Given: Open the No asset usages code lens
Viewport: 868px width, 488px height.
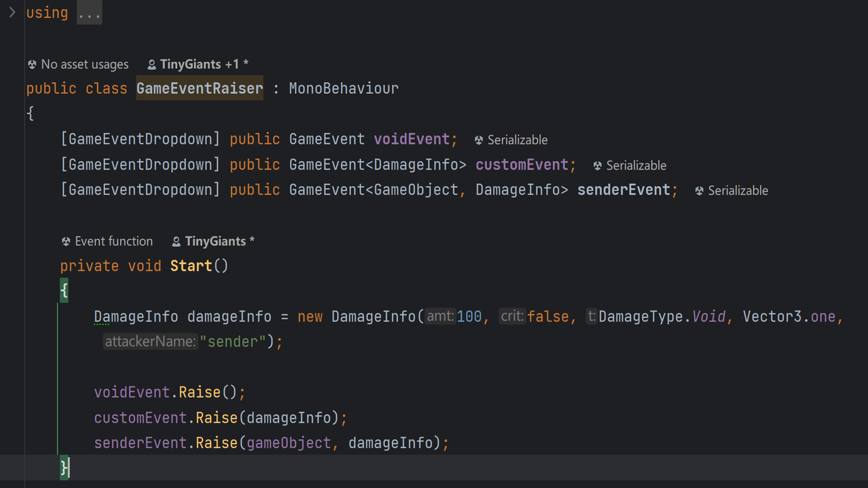Looking at the screenshot, I should pyautogui.click(x=85, y=65).
